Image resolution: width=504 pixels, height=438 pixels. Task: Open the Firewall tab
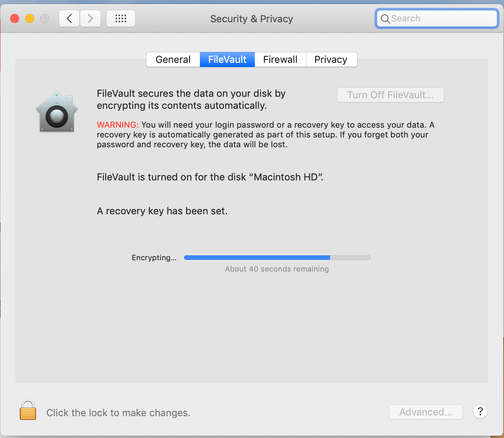click(280, 60)
